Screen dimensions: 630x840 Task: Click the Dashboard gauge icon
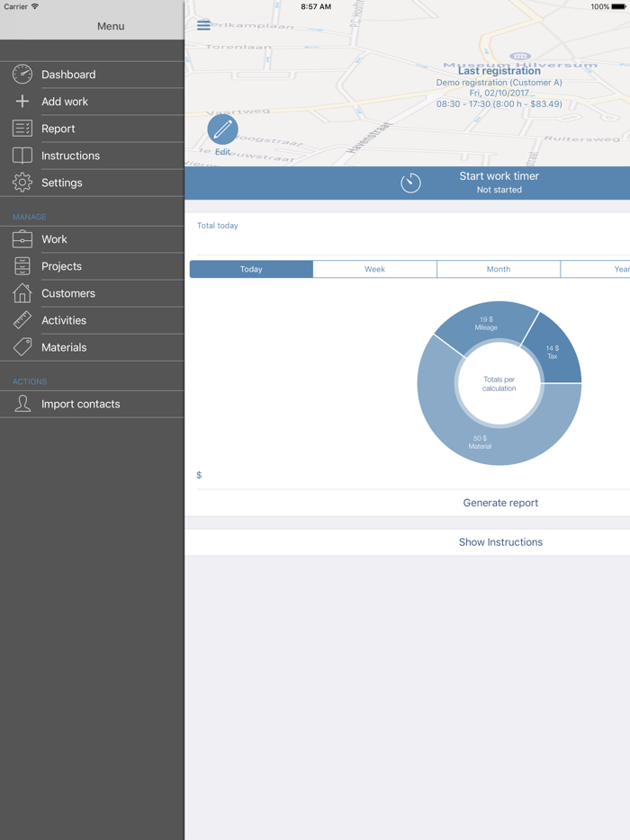(x=22, y=75)
